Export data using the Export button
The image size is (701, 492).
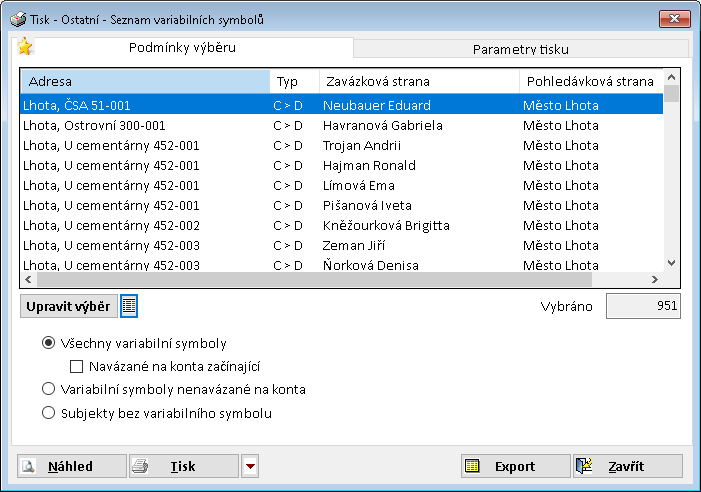click(514, 466)
